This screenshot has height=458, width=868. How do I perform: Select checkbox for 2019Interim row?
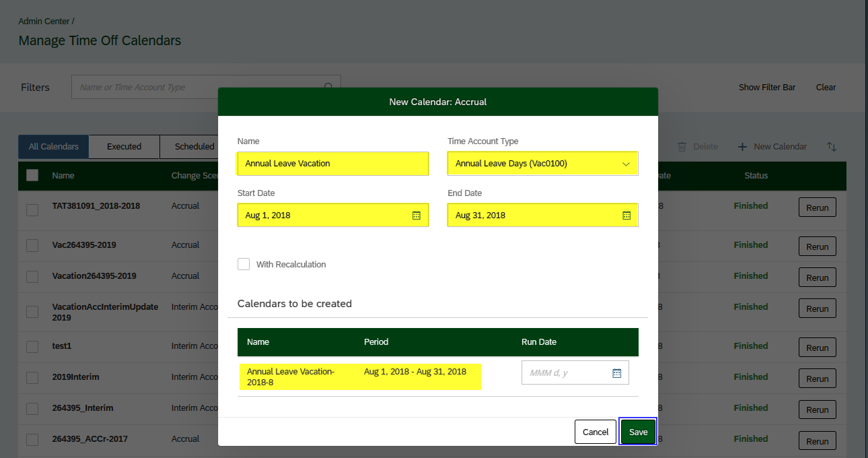[x=32, y=377]
